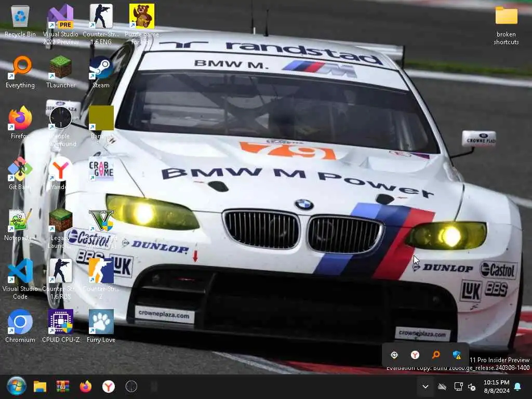The height and width of the screenshot is (399, 532).
Task: Select the Furry Love desktop icon
Action: click(x=101, y=326)
